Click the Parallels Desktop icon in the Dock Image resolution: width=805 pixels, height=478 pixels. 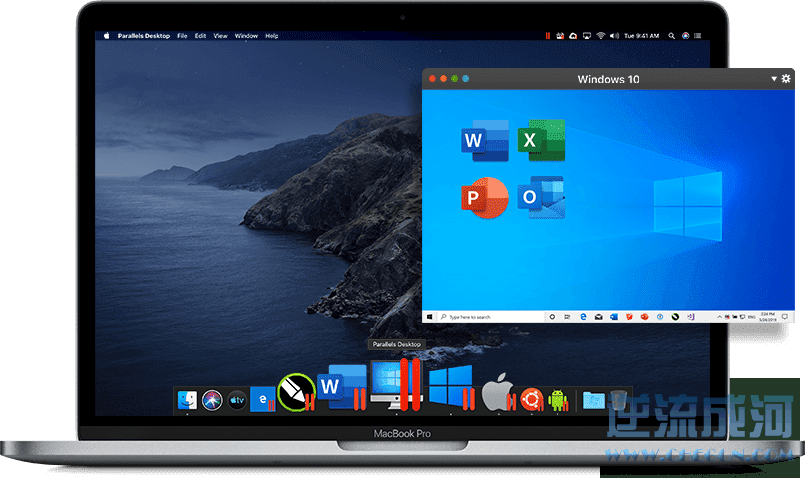(396, 384)
